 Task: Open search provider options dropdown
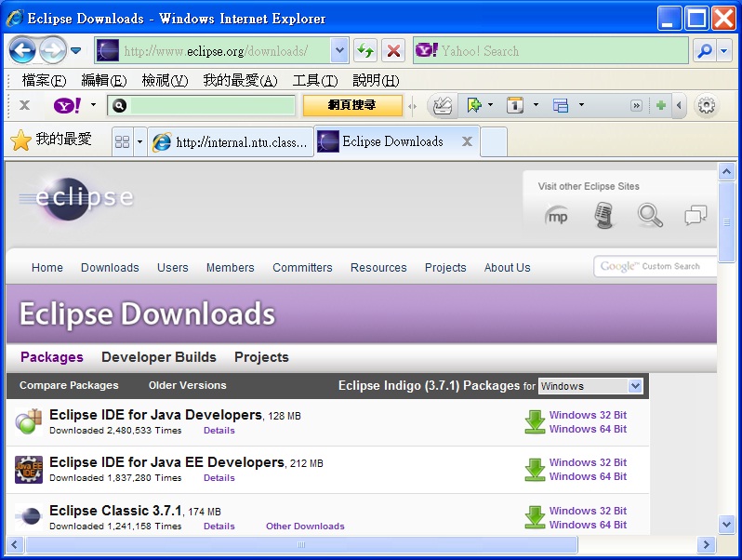coord(724,50)
